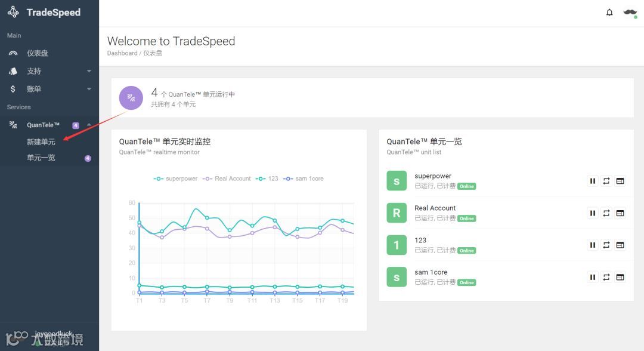Viewport: 644px width, 351px height.
Task: Restart the sam 1core unit
Action: coord(606,277)
